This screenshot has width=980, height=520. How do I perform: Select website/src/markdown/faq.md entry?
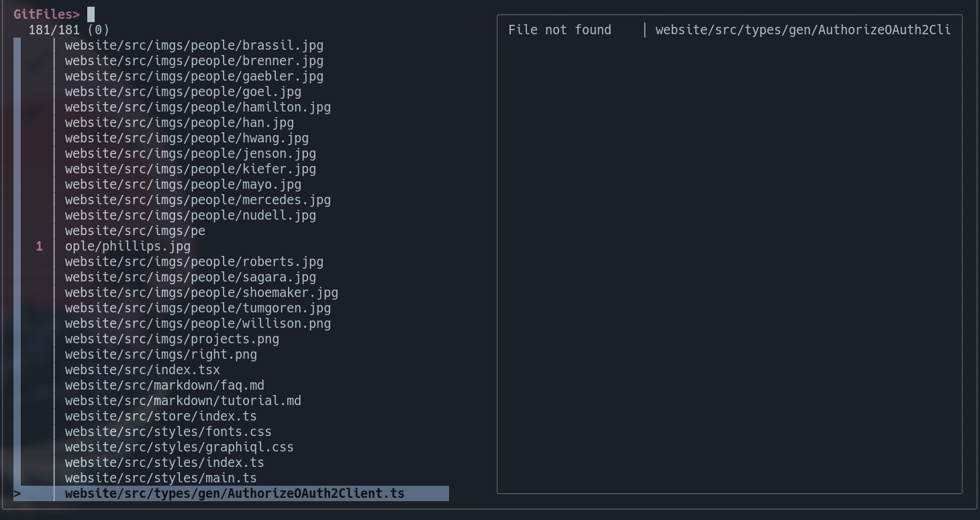click(164, 385)
